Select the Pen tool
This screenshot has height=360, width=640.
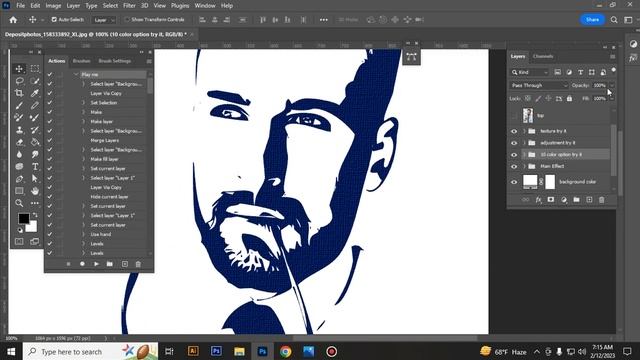point(19,179)
